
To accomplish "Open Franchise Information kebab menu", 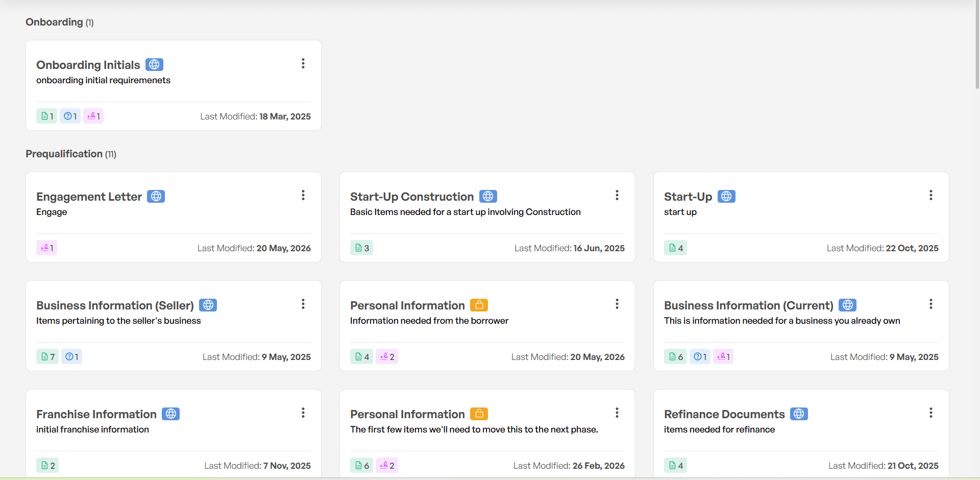I will (x=303, y=413).
